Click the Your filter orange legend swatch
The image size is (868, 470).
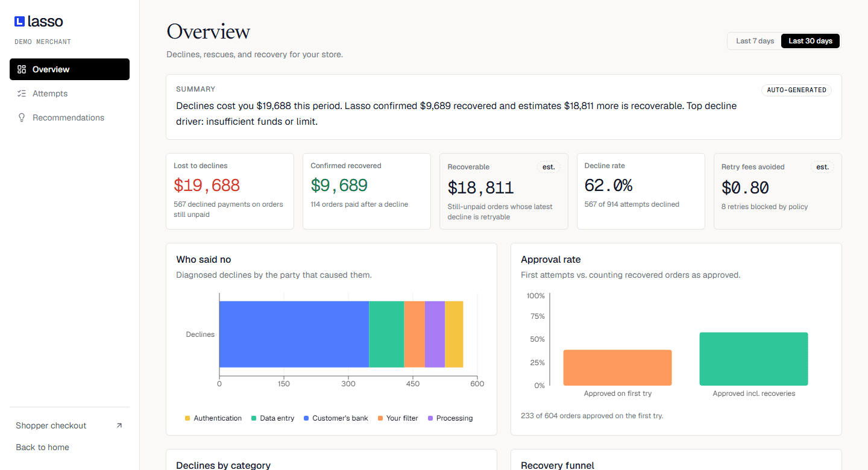coord(380,418)
